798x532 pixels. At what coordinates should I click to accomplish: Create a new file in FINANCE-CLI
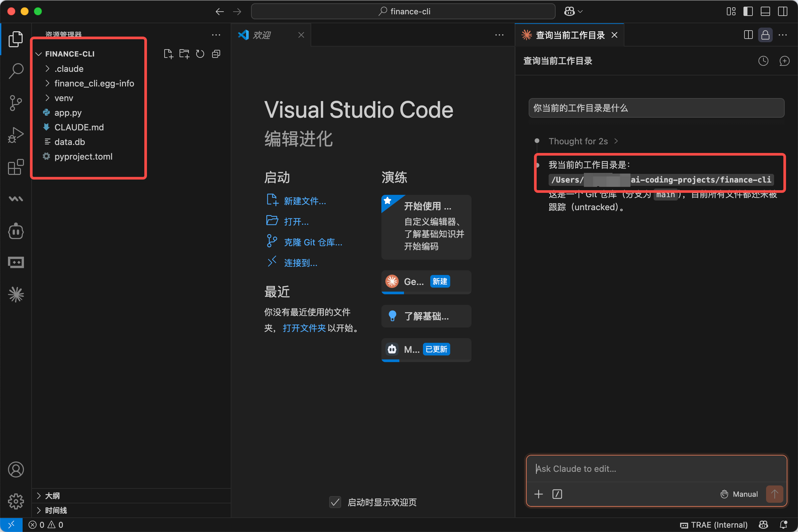click(168, 54)
